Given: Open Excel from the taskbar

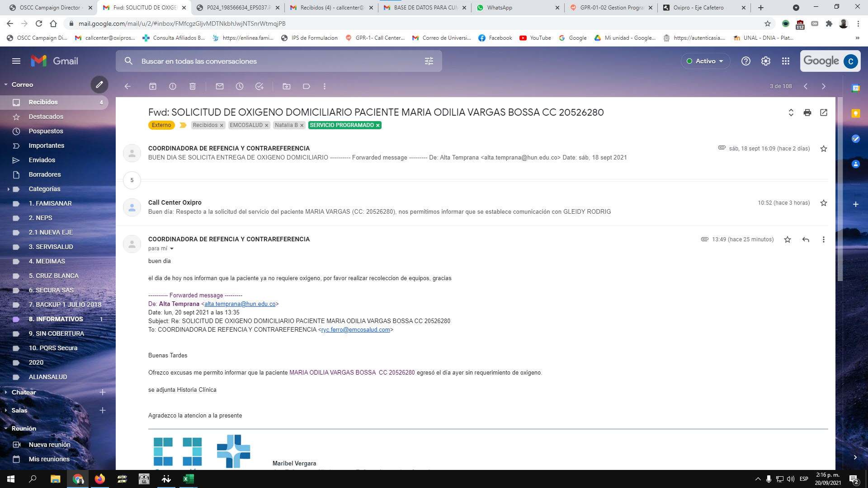Looking at the screenshot, I should pyautogui.click(x=189, y=479).
